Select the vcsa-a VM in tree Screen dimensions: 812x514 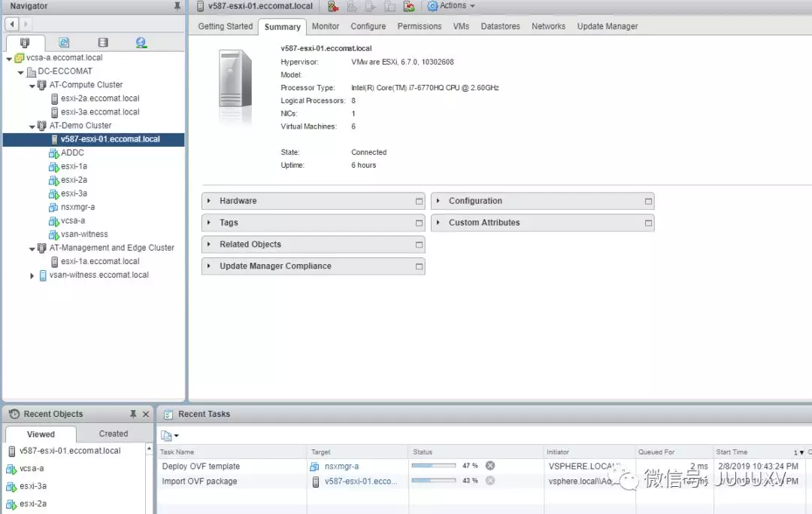pyautogui.click(x=72, y=221)
